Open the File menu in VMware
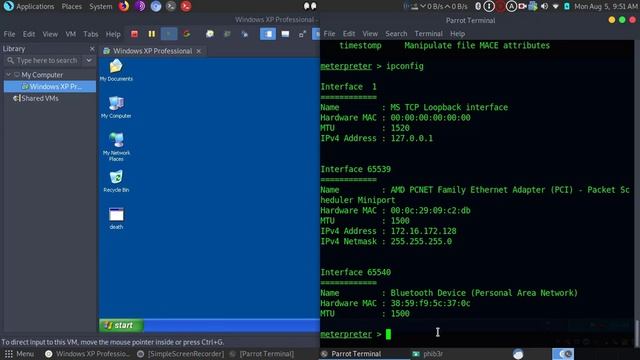Image resolution: width=640 pixels, height=360 pixels. tap(9, 34)
